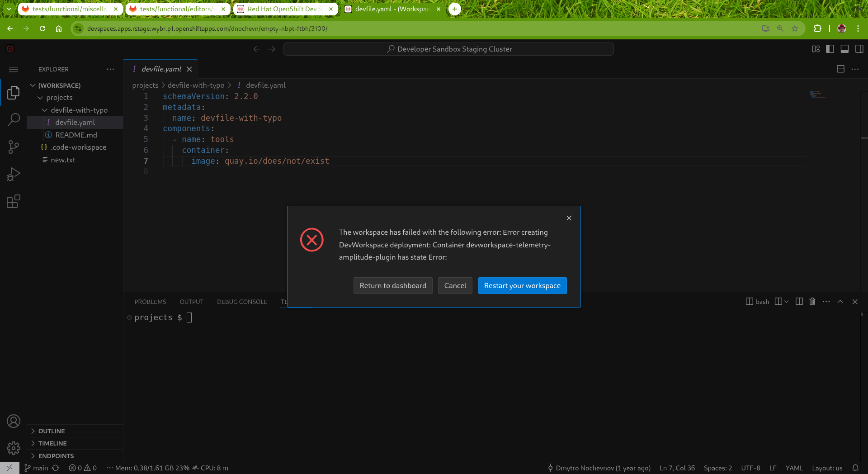
Task: Switch to the Output panel tab
Action: [x=192, y=302]
